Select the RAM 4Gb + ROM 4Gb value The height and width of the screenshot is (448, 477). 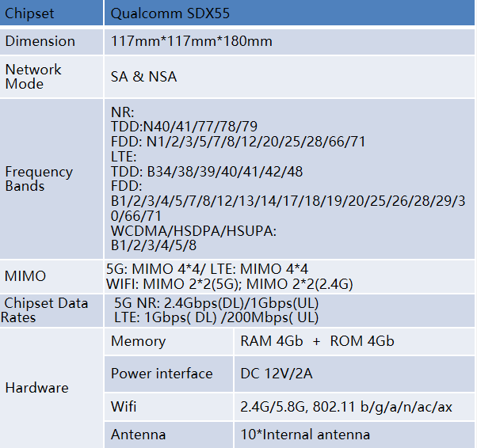tap(317, 341)
